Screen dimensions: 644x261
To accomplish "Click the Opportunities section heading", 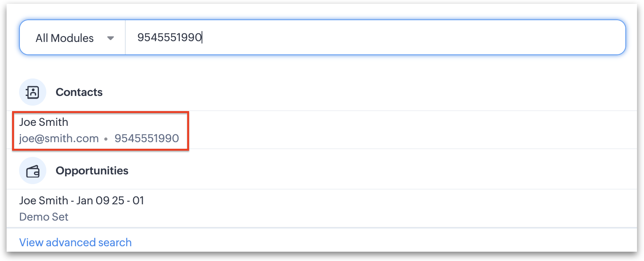I will coord(92,171).
